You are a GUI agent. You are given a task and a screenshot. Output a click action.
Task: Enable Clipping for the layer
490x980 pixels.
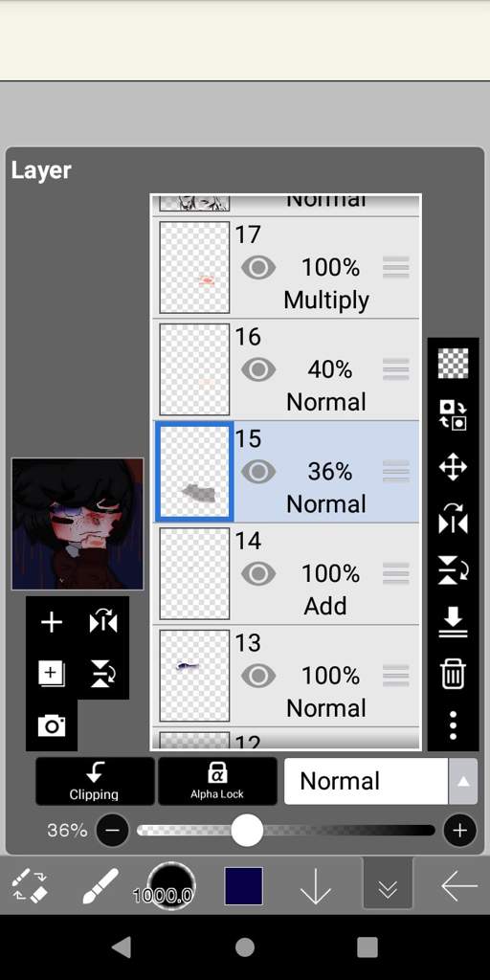[95, 781]
